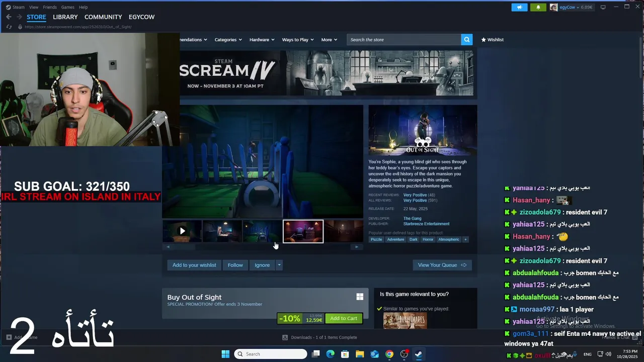Go back with the navigation arrow
This screenshot has width=644, height=362.
pyautogui.click(x=9, y=17)
